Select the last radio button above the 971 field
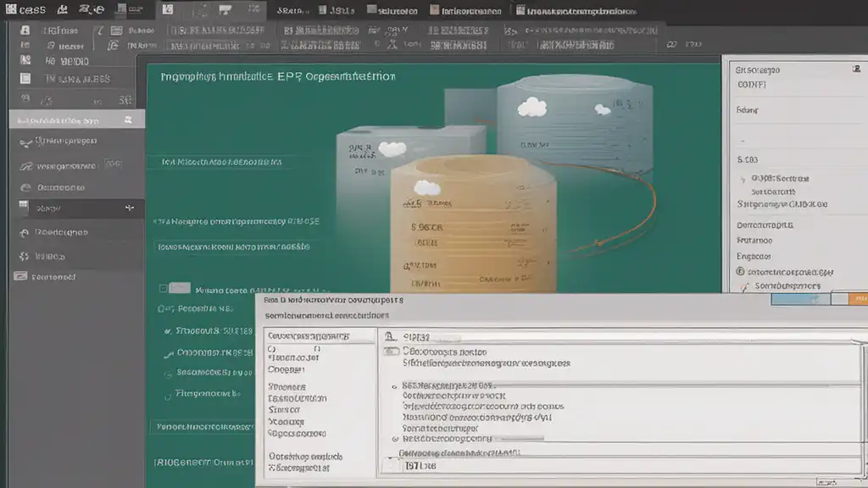The width and height of the screenshot is (868, 488). pos(396,440)
